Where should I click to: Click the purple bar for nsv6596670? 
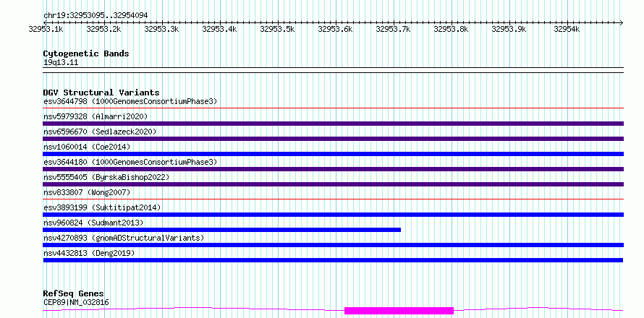point(333,139)
